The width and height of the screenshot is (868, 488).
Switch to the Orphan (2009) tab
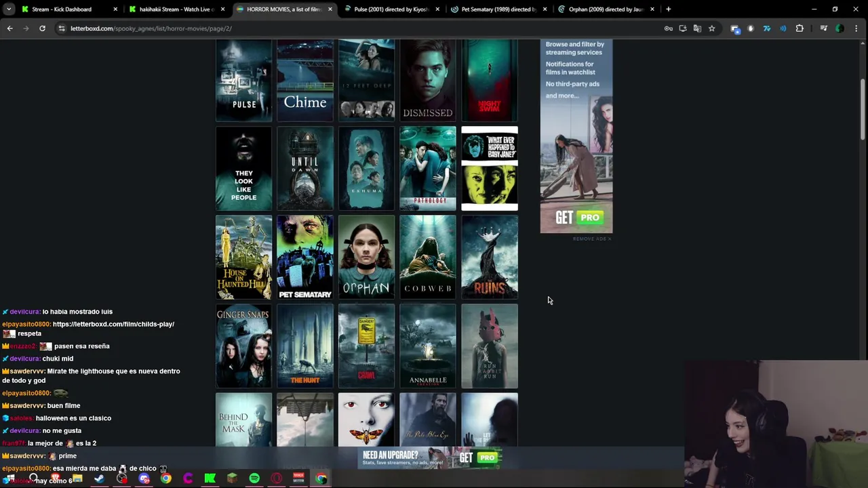click(x=606, y=9)
